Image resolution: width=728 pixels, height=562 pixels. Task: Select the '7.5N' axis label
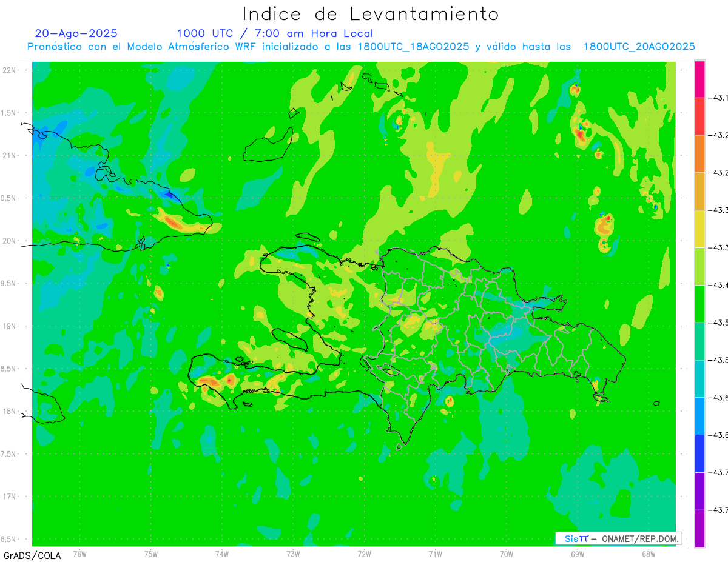pos(8,454)
